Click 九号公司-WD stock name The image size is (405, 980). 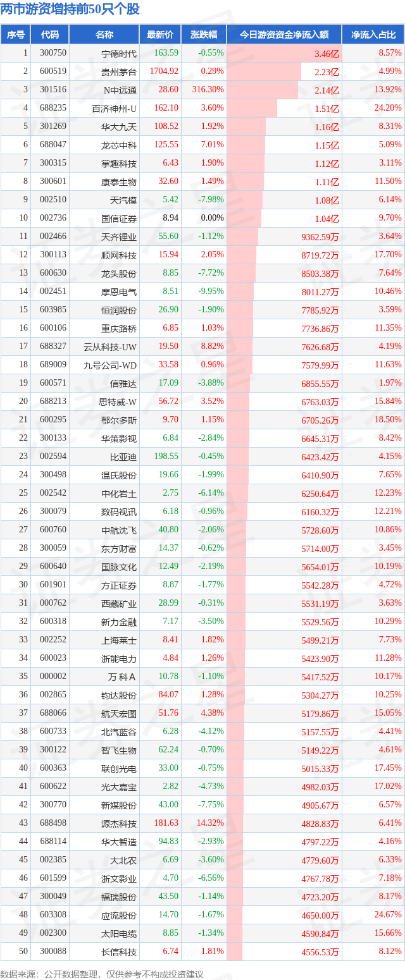[x=110, y=365]
